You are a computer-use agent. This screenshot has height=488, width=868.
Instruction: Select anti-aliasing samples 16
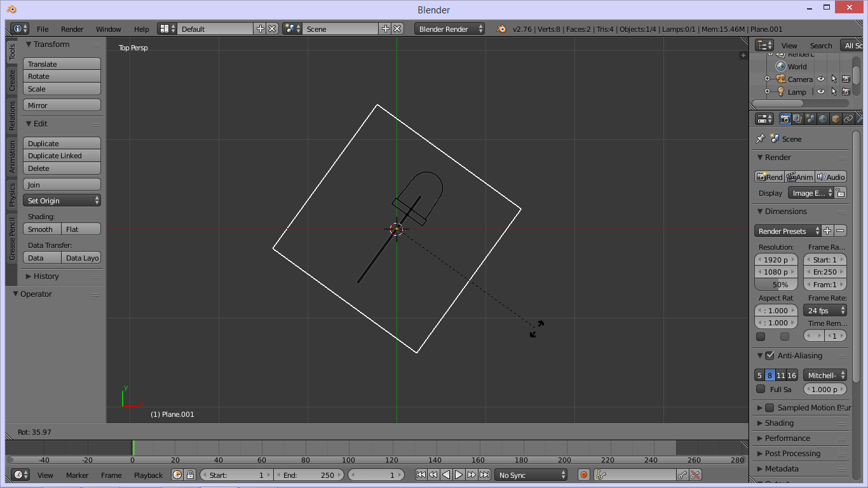click(x=792, y=376)
